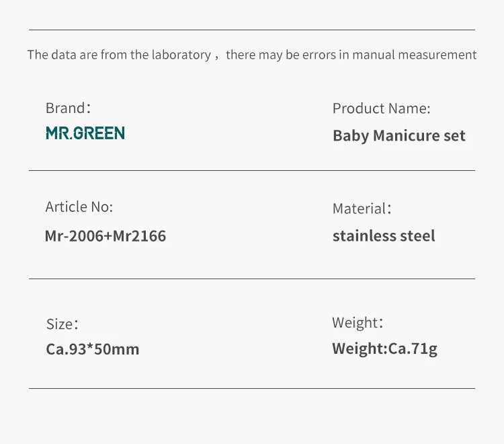Select the "Ca.93*50mm" size value
The image size is (504, 444).
point(93,350)
